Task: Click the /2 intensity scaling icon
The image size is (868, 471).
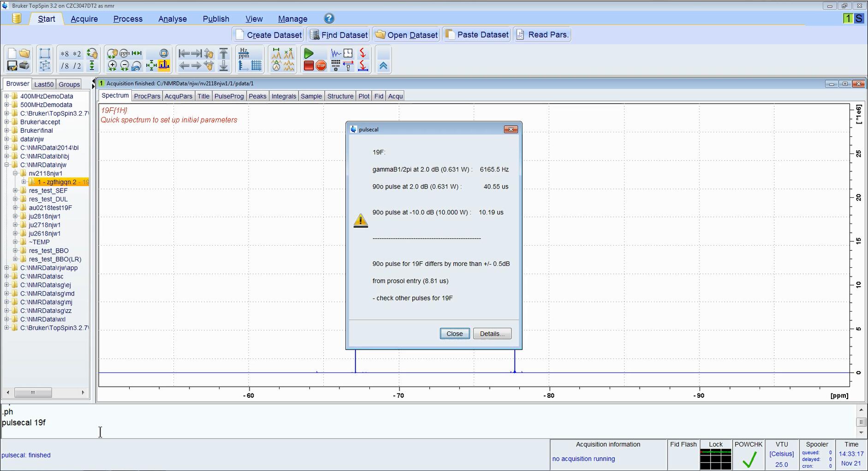Action: point(77,66)
